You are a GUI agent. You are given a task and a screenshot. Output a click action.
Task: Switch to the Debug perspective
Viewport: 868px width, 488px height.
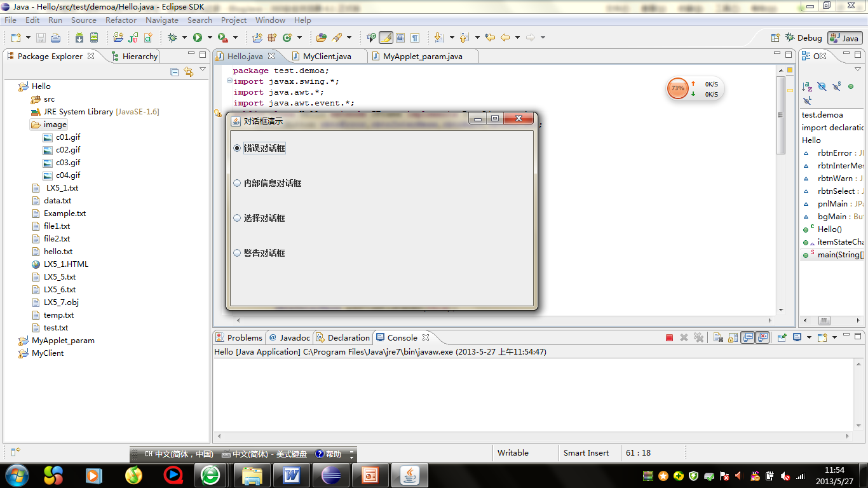(x=804, y=38)
